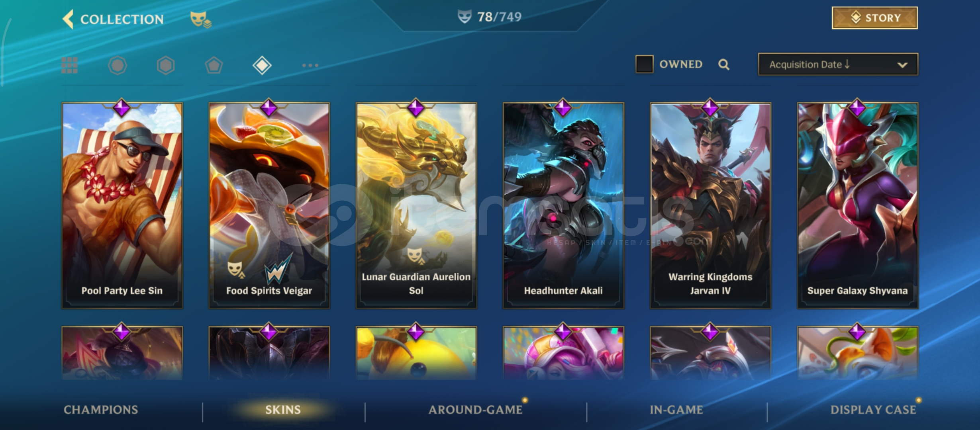The width and height of the screenshot is (980, 430).
Task: Select the pentagon rarity filter icon
Action: tap(214, 65)
